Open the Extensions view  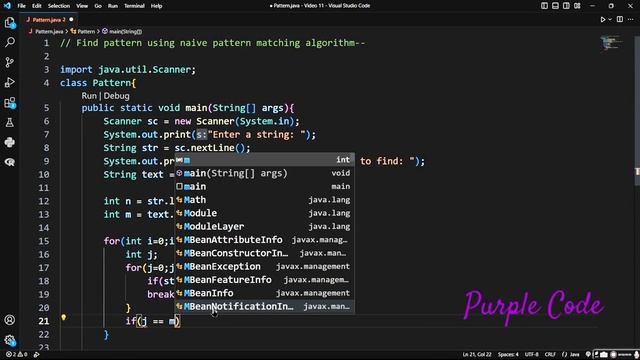pyautogui.click(x=10, y=102)
